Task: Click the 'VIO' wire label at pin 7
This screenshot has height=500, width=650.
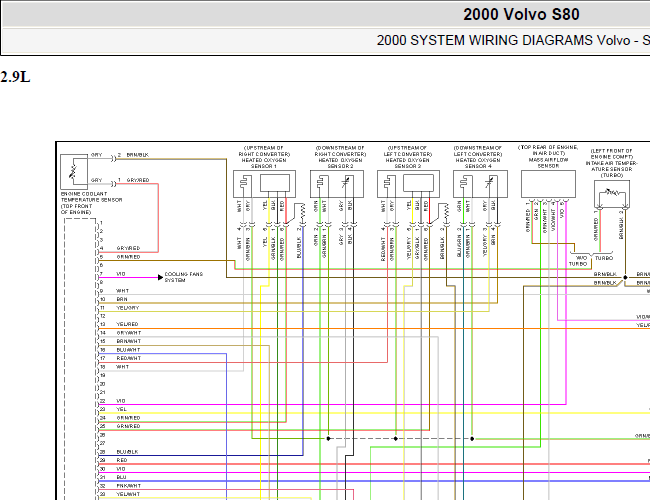Action: coord(121,274)
